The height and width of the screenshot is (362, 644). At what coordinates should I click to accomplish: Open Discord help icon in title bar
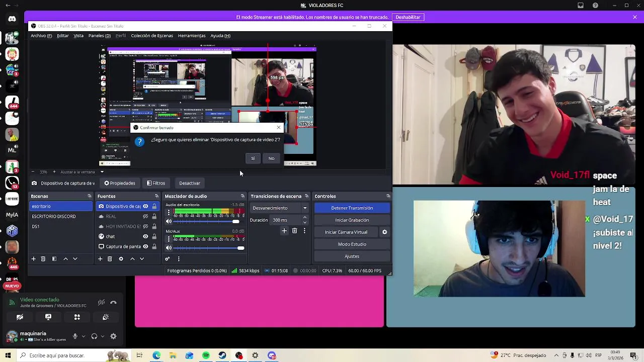(x=596, y=6)
